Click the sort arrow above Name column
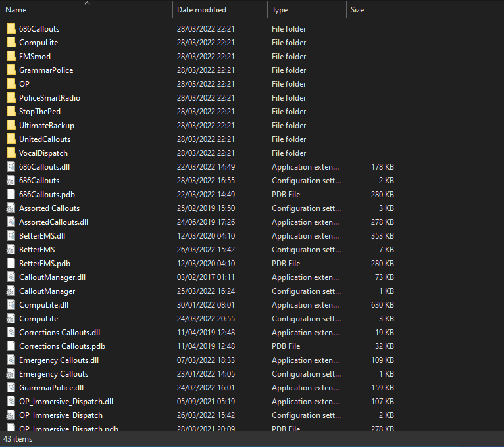504x447 pixels. (87, 3)
